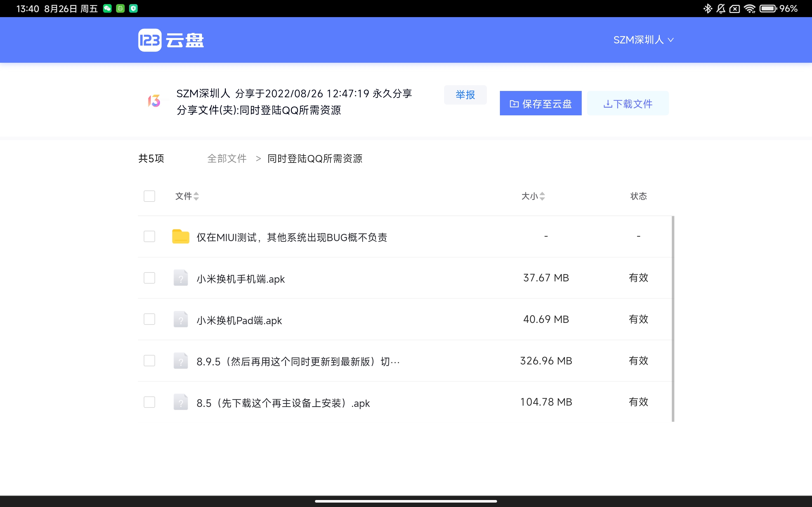
Task: Click the 123云盘 logo icon
Action: coord(150,40)
